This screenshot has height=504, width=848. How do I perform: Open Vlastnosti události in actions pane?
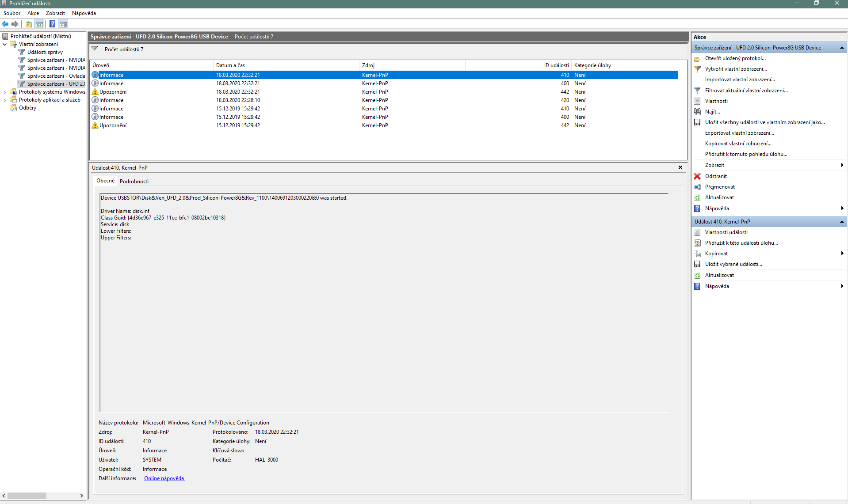pyautogui.click(x=726, y=232)
